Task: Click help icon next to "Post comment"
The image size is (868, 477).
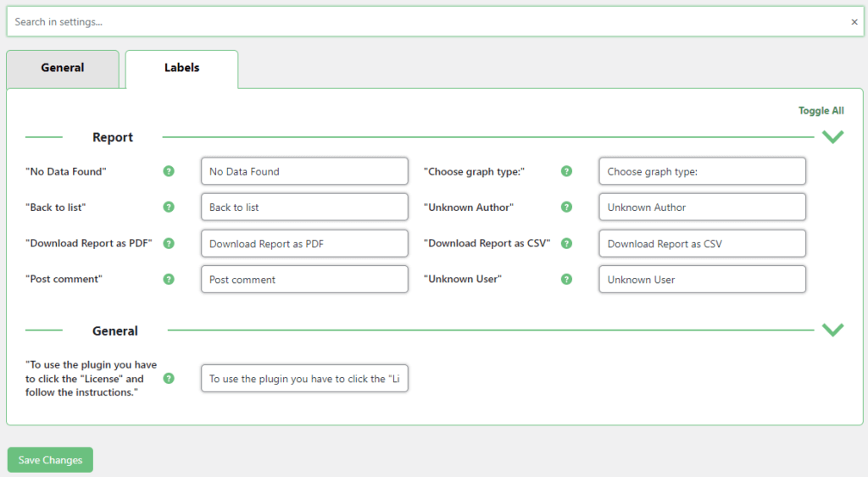Action: [x=169, y=280]
